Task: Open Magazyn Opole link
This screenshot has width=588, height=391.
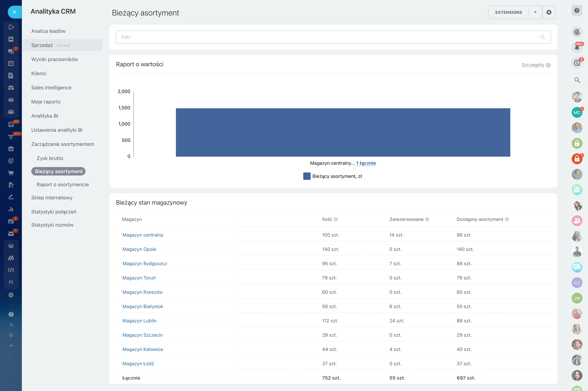Action: pyautogui.click(x=139, y=249)
